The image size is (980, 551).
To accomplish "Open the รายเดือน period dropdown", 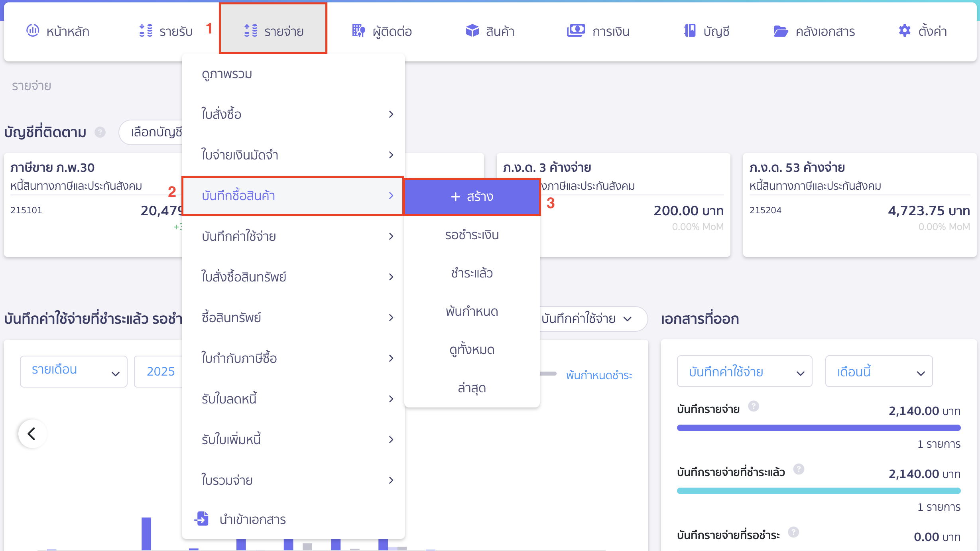I will pyautogui.click(x=74, y=372).
